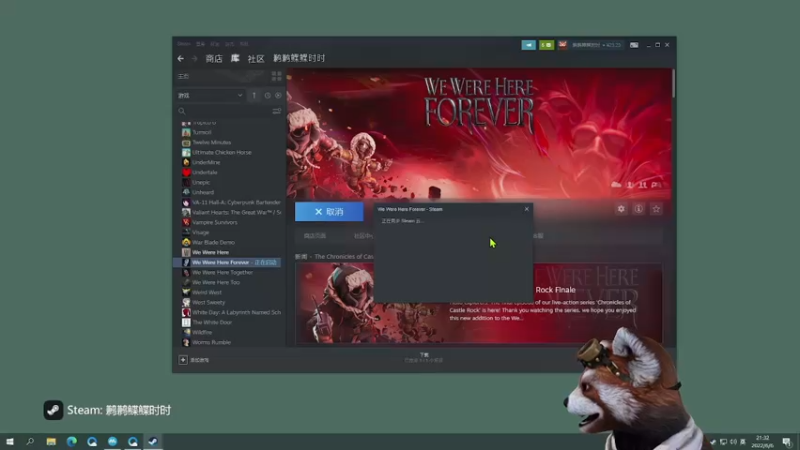Open the Steam menu in the menu bar
Screen dimensions: 800x450
(184, 44)
